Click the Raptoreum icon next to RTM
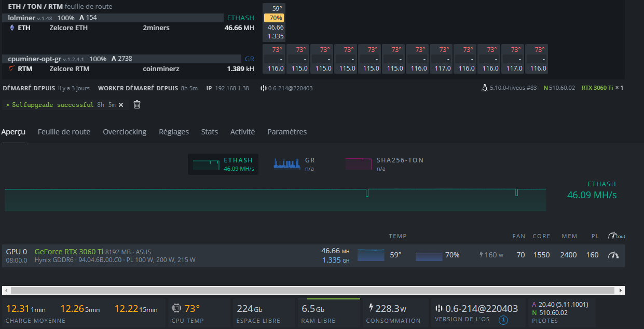Image resolution: width=644 pixels, height=329 pixels. (x=12, y=68)
